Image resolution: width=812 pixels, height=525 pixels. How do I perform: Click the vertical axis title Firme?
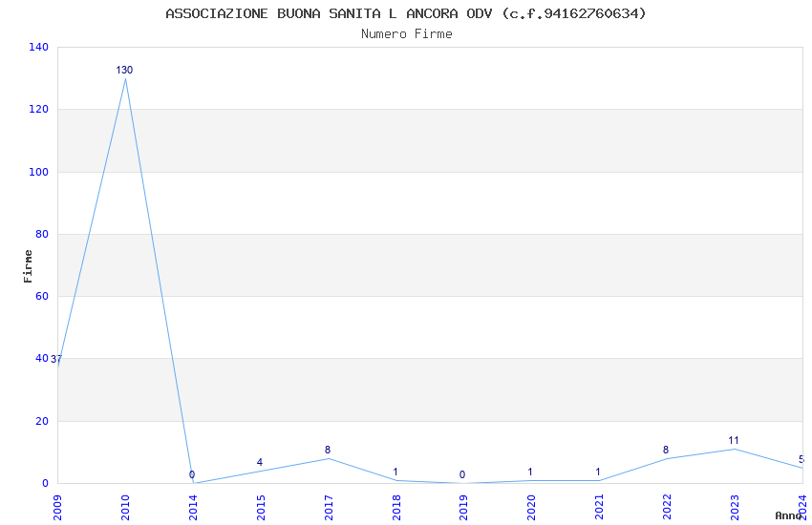point(28,266)
